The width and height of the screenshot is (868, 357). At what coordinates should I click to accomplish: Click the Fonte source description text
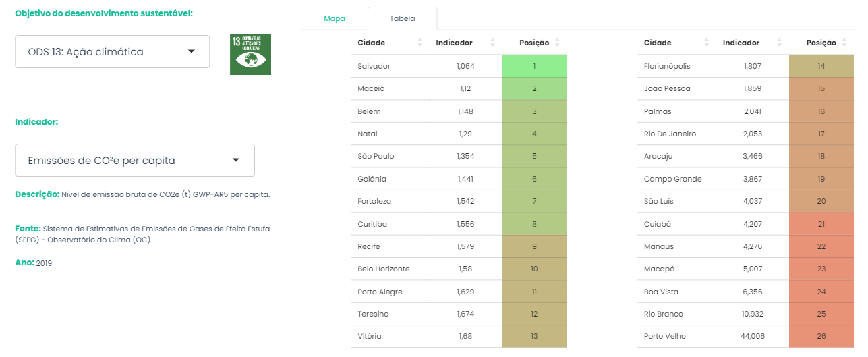click(142, 234)
